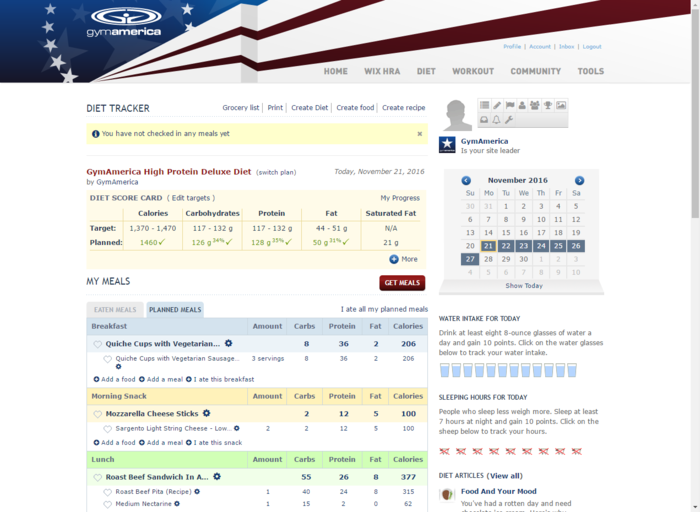Click 'I ate all my planned meals'

[x=384, y=309]
